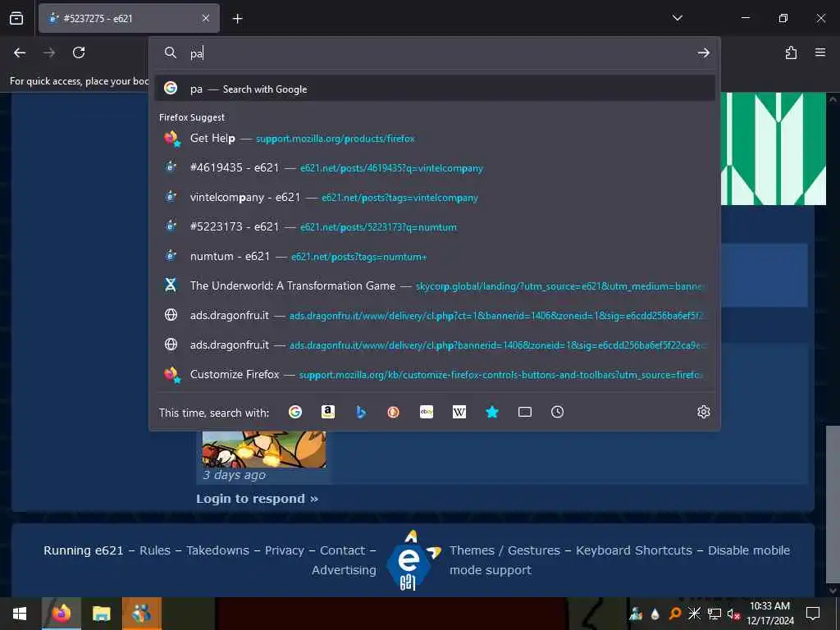Open the #5223173 - e621 suggestion
840x630 pixels.
[435, 226]
